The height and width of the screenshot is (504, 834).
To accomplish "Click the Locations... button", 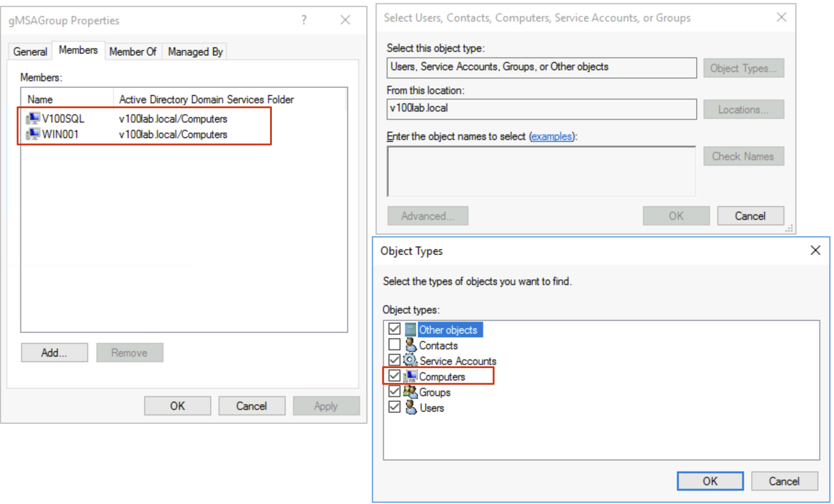I will point(744,109).
